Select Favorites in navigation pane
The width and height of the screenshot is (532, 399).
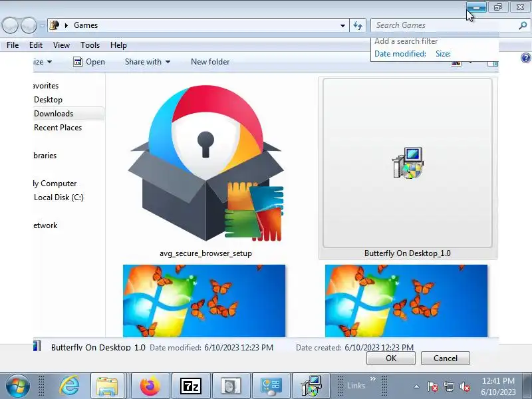[x=46, y=86]
